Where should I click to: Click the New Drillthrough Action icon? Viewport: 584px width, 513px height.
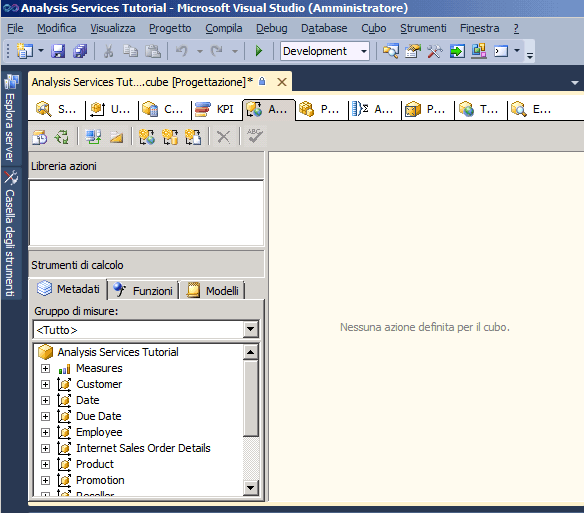tap(170, 137)
